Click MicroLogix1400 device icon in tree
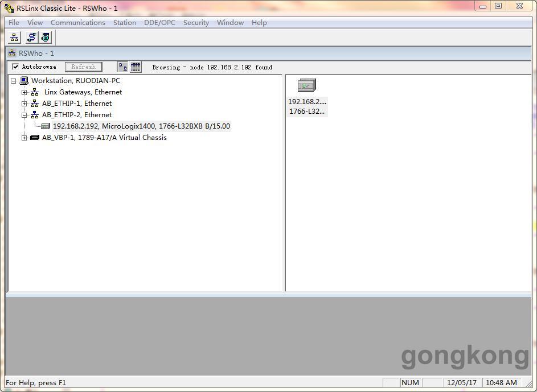The image size is (537, 392). pos(45,126)
